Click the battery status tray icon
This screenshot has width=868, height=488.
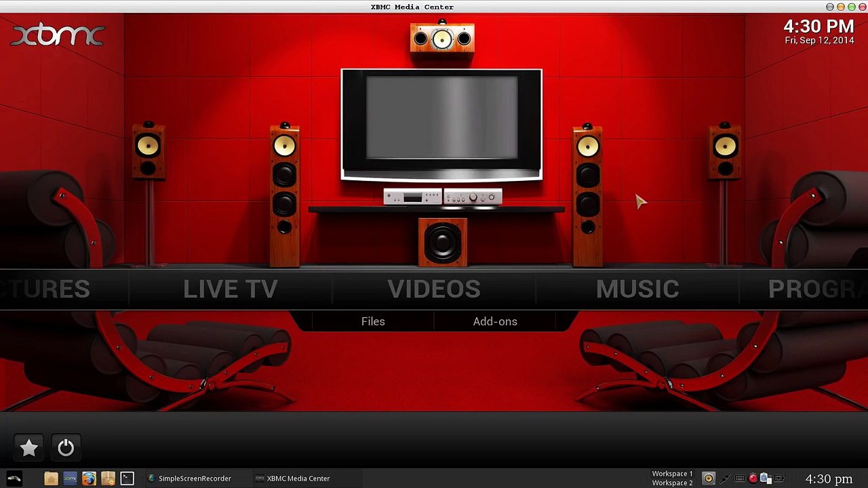[779, 479]
